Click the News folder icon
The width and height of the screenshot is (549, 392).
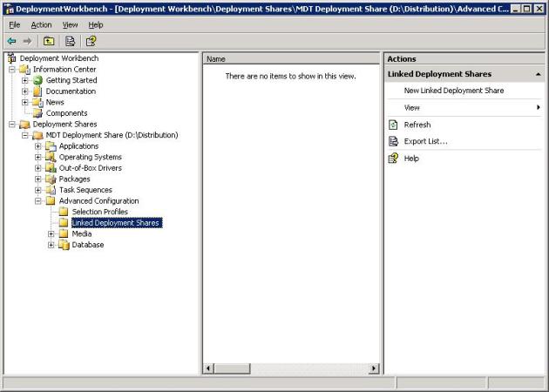(37, 102)
